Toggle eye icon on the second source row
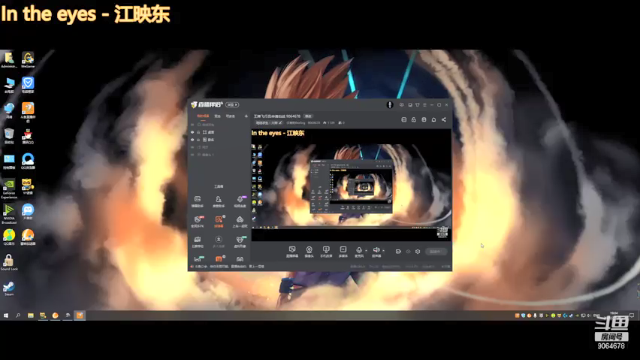The width and height of the screenshot is (640, 360). pyautogui.click(x=193, y=132)
